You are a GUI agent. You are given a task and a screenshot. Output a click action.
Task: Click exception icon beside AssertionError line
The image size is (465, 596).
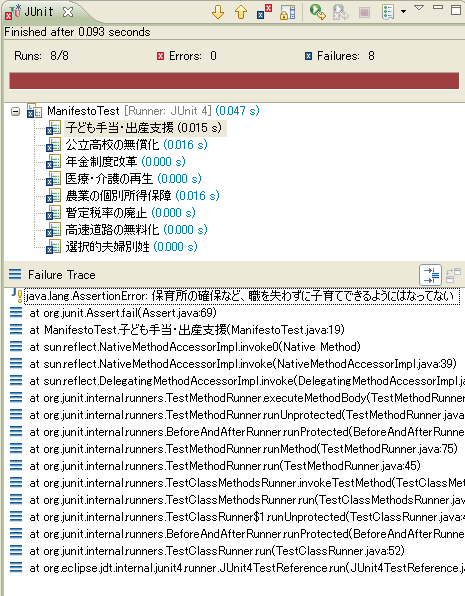[x=16, y=295]
